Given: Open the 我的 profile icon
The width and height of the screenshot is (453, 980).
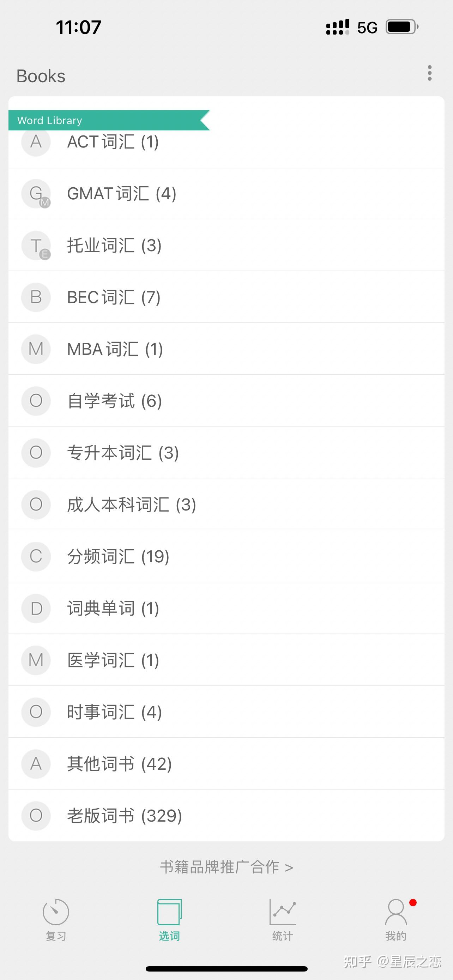Looking at the screenshot, I should click(x=396, y=912).
